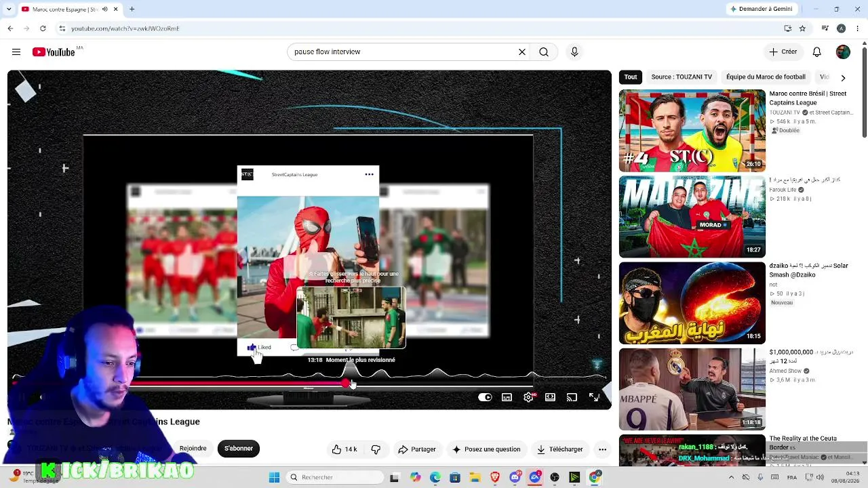The image size is (868, 488).
Task: Open the MAVAZINE MORAD video thumbnail
Action: (x=692, y=217)
